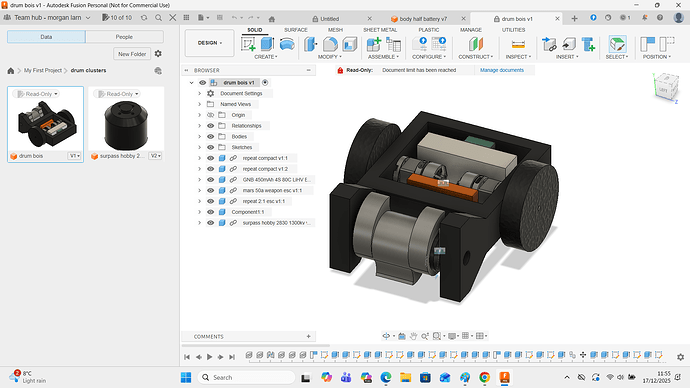Expand the GNB 450mAh 4S battery component
The height and width of the screenshot is (388, 690).
point(199,179)
